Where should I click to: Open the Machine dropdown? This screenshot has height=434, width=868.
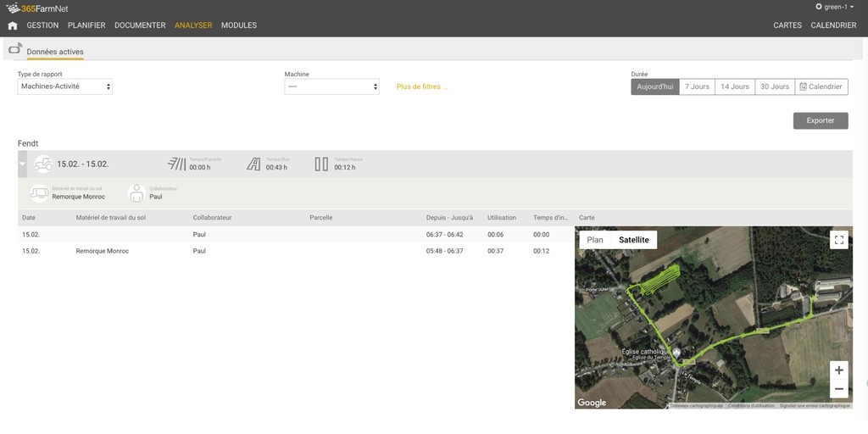click(x=331, y=86)
